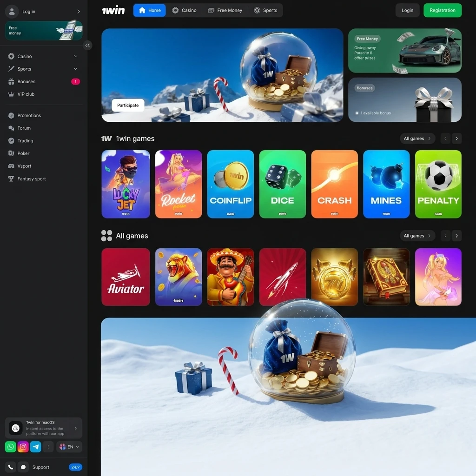Open the Lucky Jet game thumbnail

coord(126,184)
